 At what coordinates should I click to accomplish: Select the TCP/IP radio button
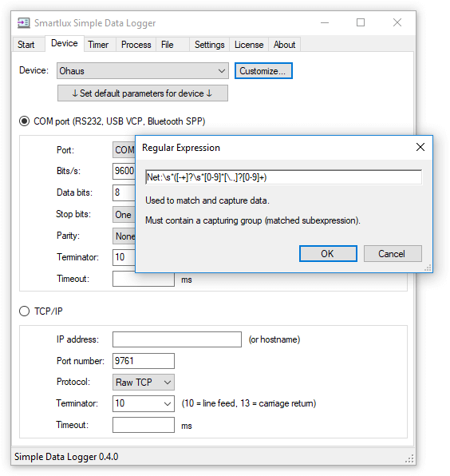click(24, 311)
